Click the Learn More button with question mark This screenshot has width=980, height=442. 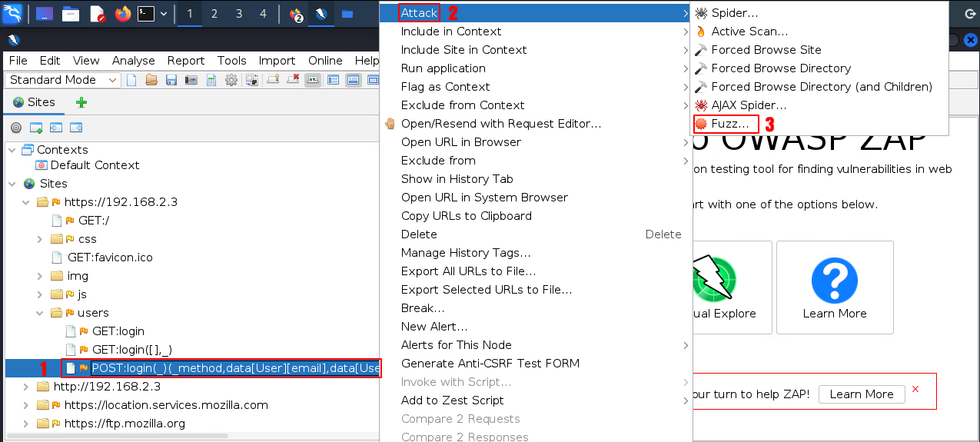tap(834, 287)
